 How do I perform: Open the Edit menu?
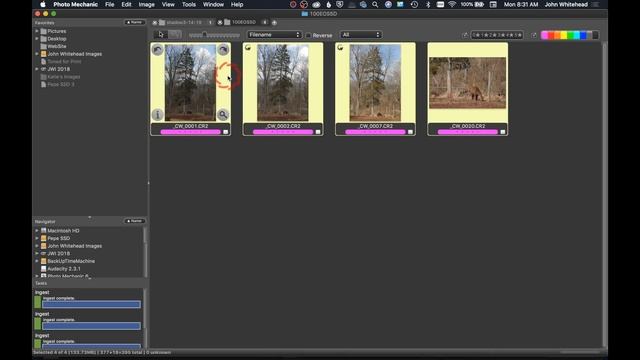(x=126, y=4)
